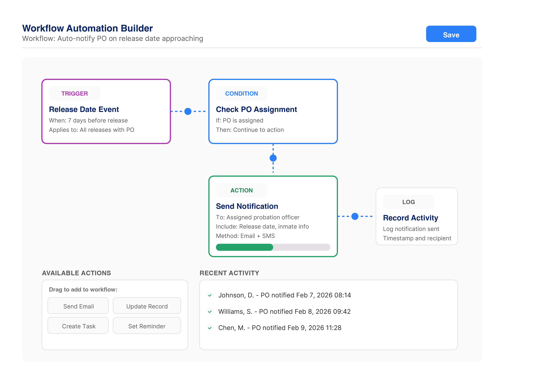Select the Release Date Event trigger node

[x=106, y=112]
